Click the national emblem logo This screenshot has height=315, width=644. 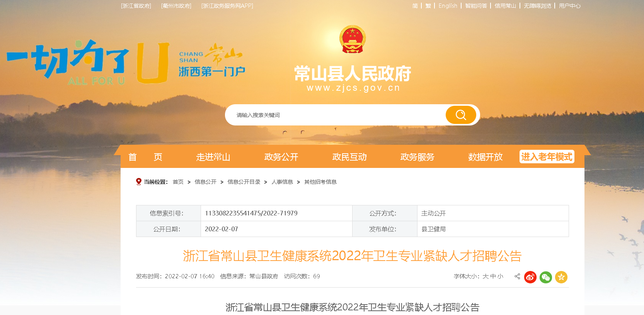coord(352,39)
